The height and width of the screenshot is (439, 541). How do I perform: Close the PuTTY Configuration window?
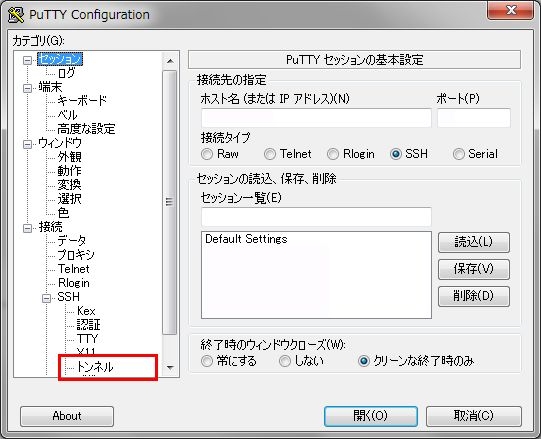pyautogui.click(x=510, y=10)
